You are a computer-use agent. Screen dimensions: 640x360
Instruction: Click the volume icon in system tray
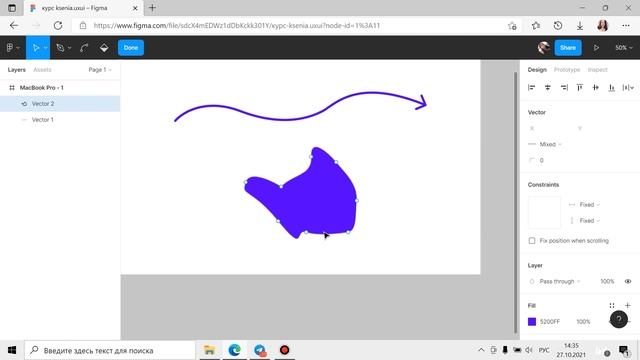[x=529, y=350]
